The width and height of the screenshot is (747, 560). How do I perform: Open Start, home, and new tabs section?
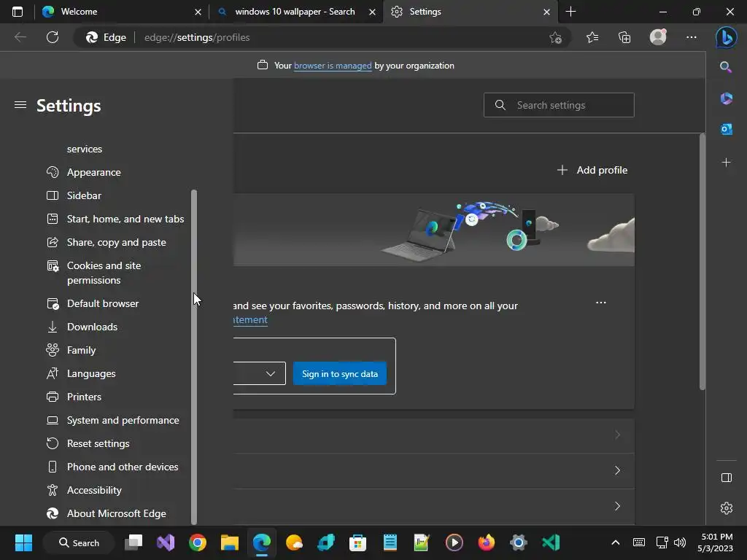click(x=125, y=219)
